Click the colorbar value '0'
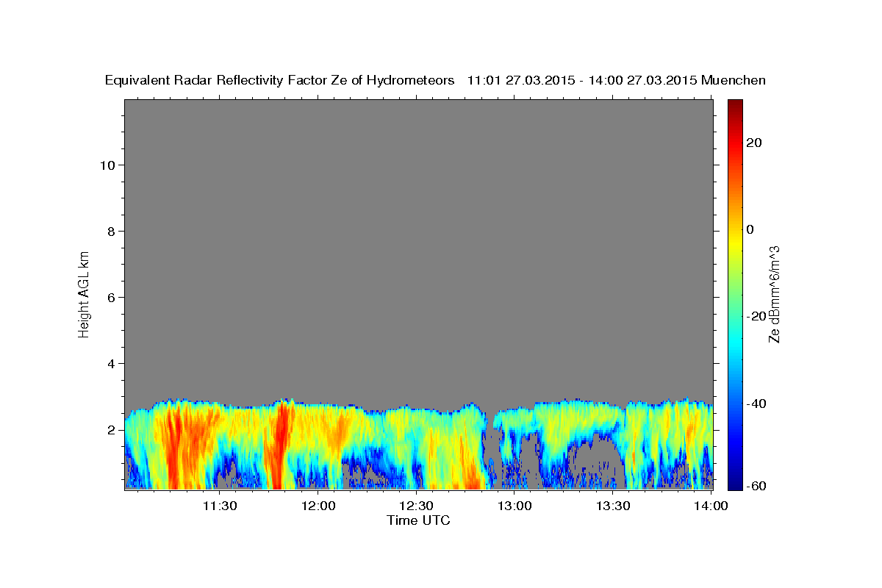882x588 pixels. coord(750,229)
